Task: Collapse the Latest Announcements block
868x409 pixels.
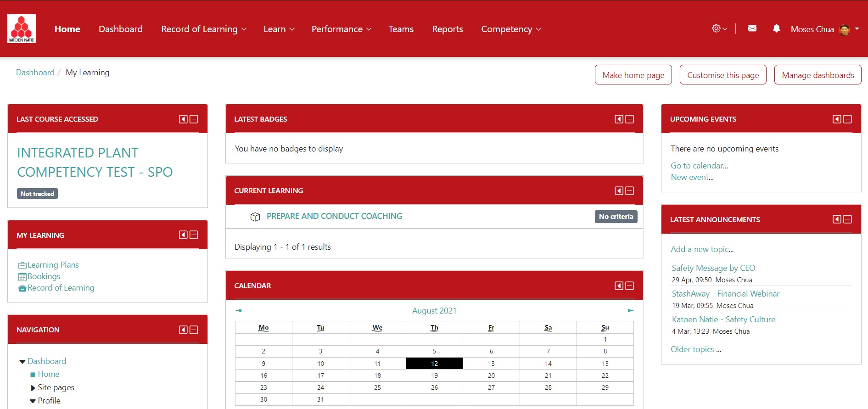Action: [x=848, y=219]
